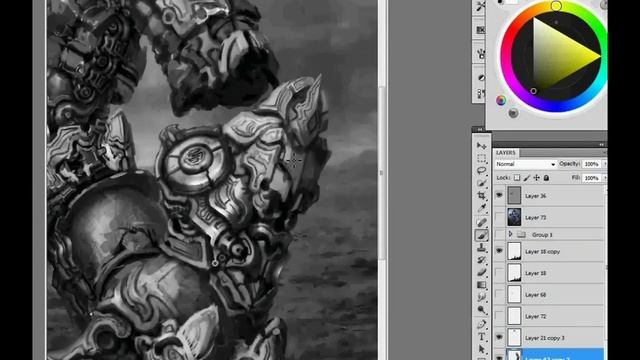
Task: Show Group 1 visibility box
Action: (x=499, y=235)
